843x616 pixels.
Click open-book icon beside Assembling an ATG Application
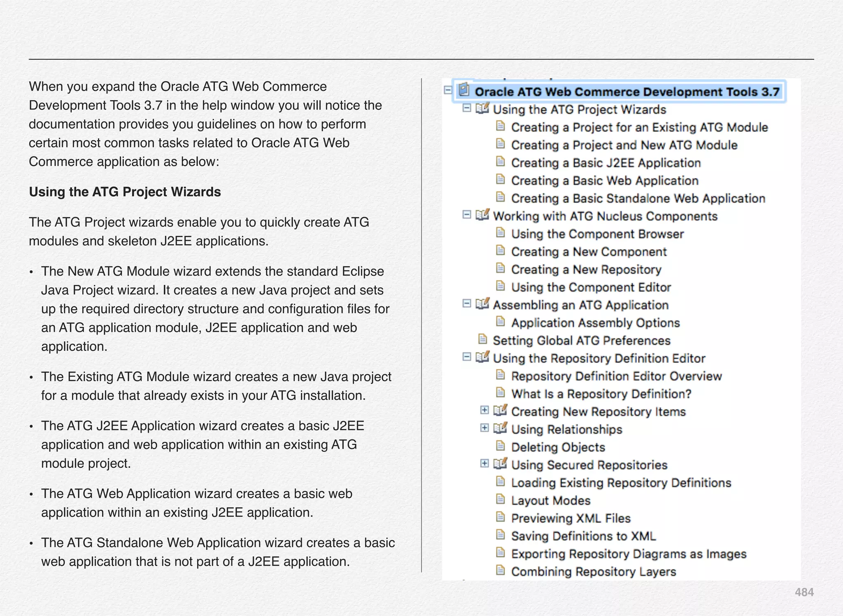pyautogui.click(x=482, y=304)
